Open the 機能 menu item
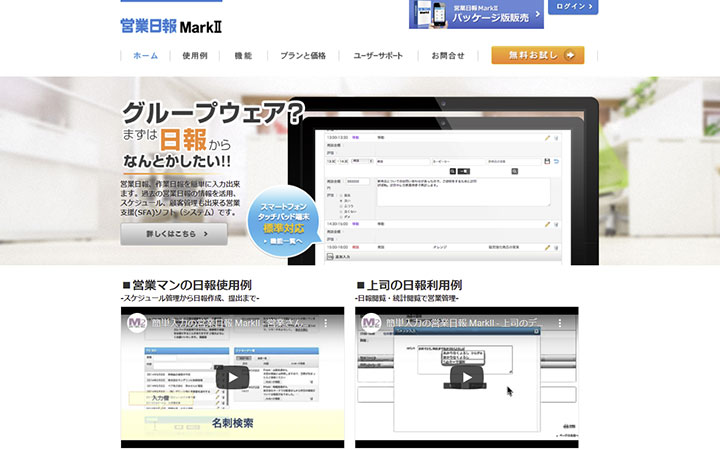The width and height of the screenshot is (720, 450). (243, 56)
